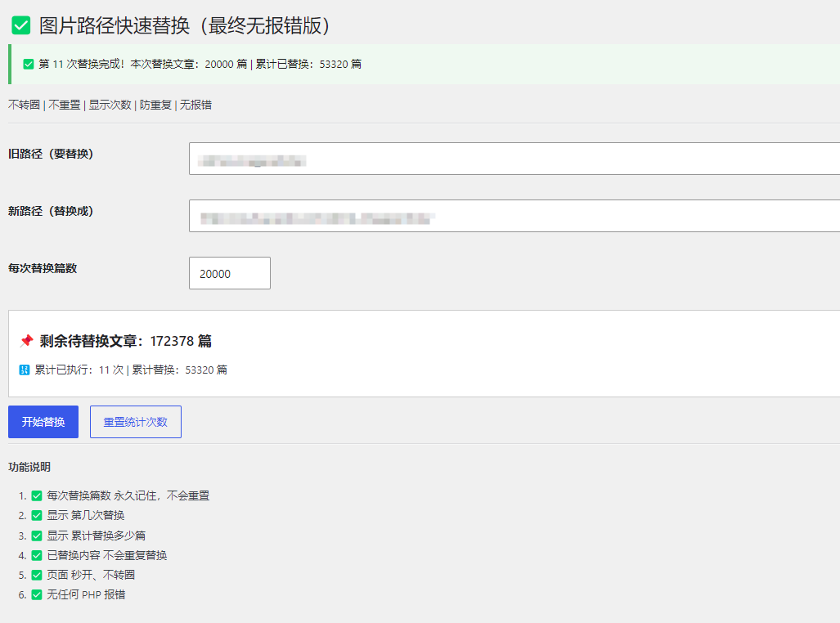Click the label 旧路径（要替换）
This screenshot has height=623, width=840.
click(x=51, y=154)
